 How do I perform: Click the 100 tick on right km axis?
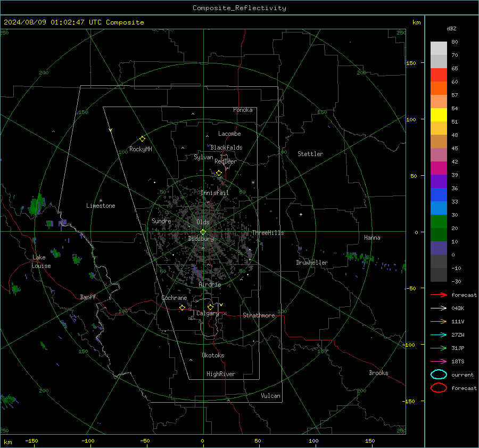coord(411,119)
